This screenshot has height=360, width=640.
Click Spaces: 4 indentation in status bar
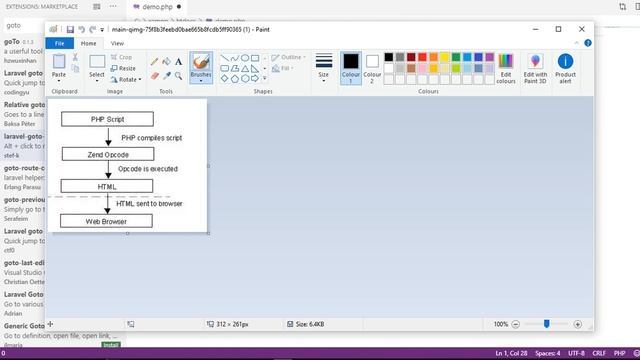coord(547,353)
